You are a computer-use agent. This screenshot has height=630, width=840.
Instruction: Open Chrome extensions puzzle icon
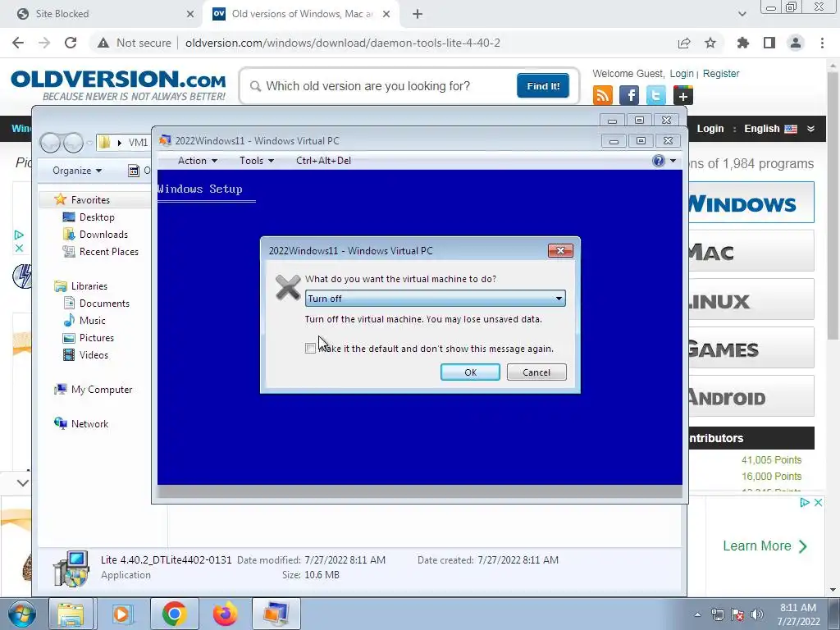[742, 43]
